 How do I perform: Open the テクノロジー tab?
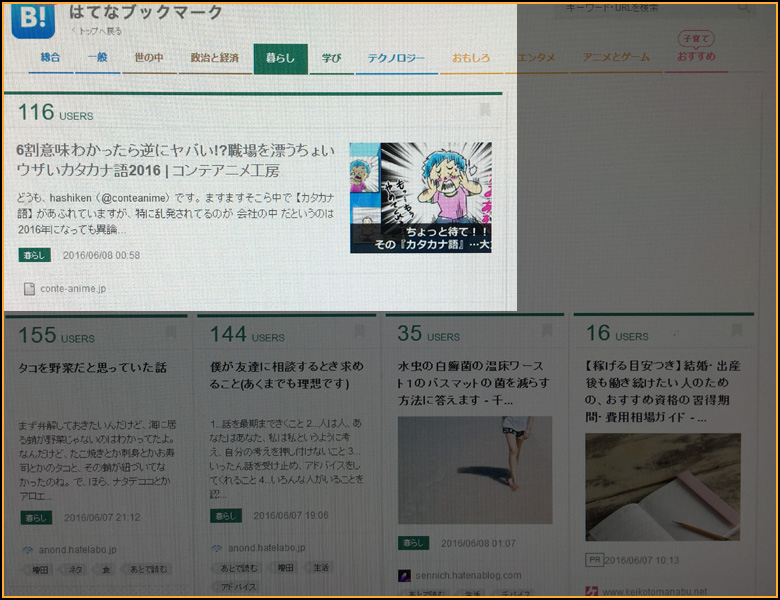click(396, 58)
